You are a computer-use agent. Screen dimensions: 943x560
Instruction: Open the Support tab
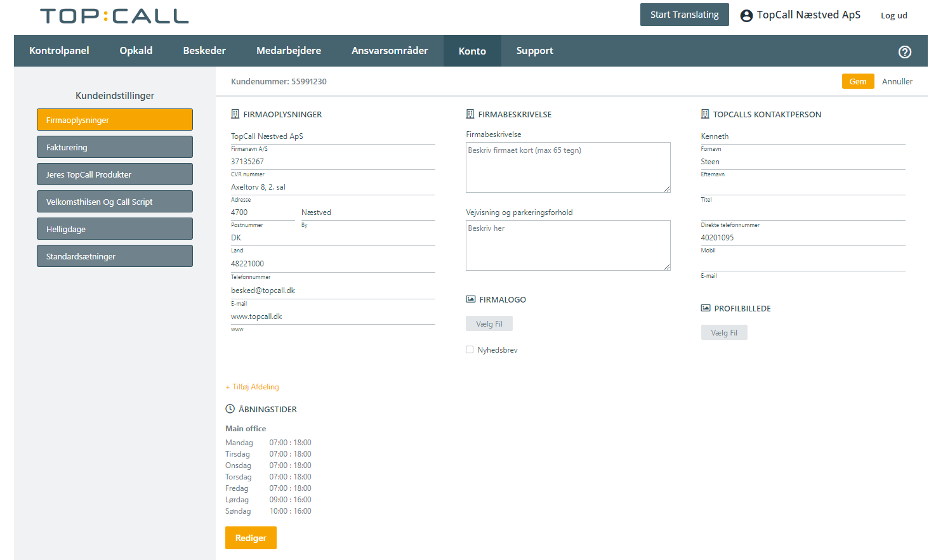tap(534, 51)
